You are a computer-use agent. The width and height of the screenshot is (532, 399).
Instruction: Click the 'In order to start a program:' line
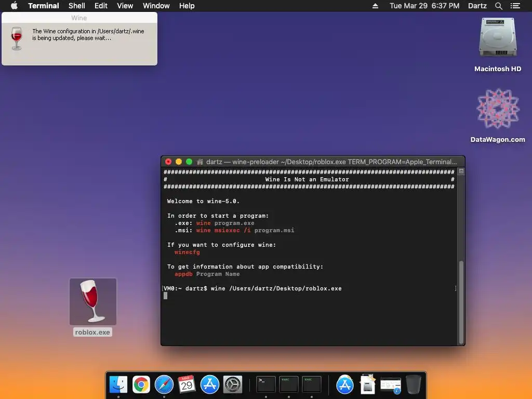[x=218, y=216]
